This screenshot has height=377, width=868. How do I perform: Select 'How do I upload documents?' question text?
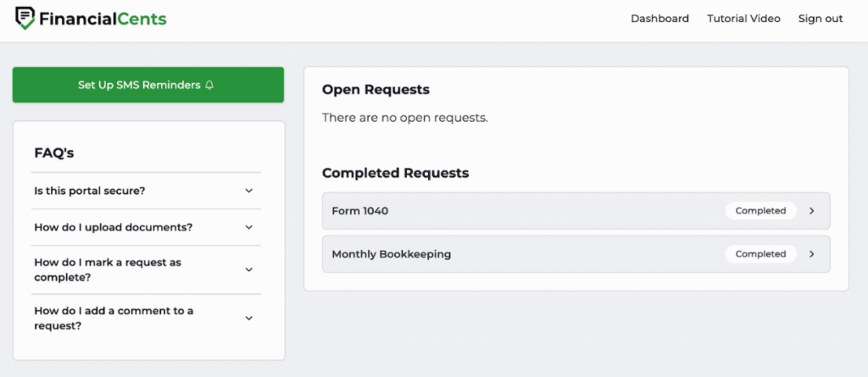(113, 228)
